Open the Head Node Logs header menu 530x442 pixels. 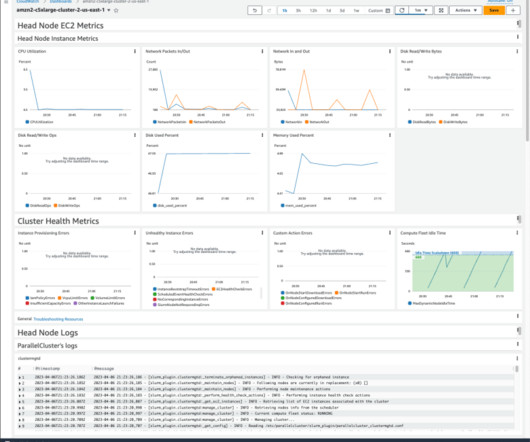[x=519, y=331]
